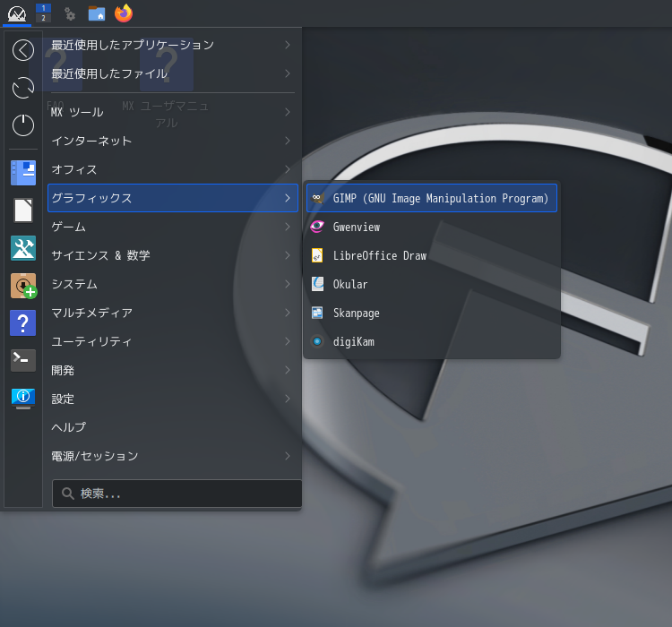Launch Skanpage from graphics submenu
Image resolution: width=672 pixels, height=627 pixels.
coord(432,313)
